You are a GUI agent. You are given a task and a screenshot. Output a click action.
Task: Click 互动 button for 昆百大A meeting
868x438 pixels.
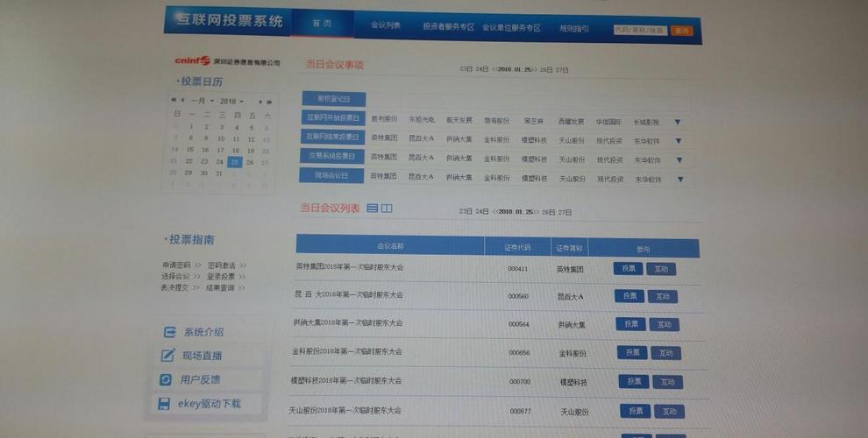(663, 296)
